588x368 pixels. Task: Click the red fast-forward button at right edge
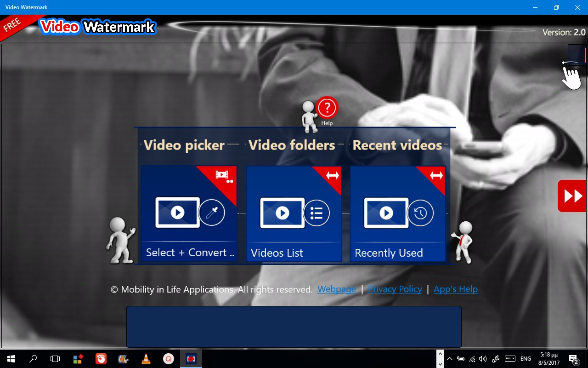point(572,196)
